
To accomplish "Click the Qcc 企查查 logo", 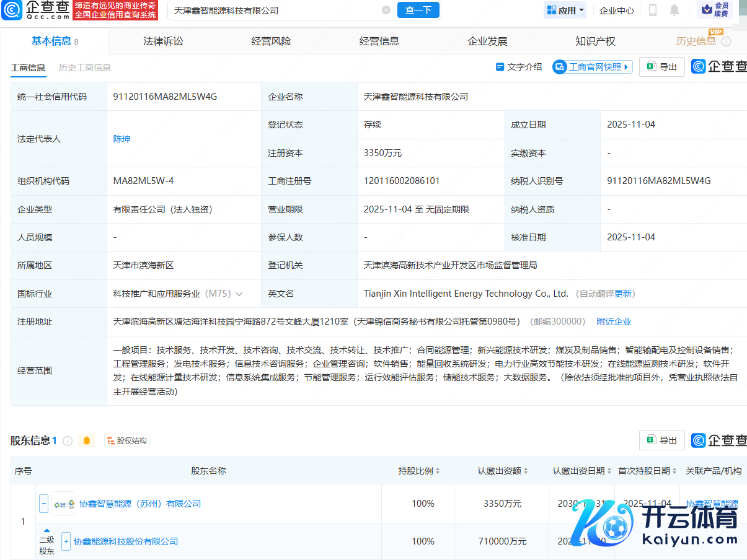I will pyautogui.click(x=36, y=10).
